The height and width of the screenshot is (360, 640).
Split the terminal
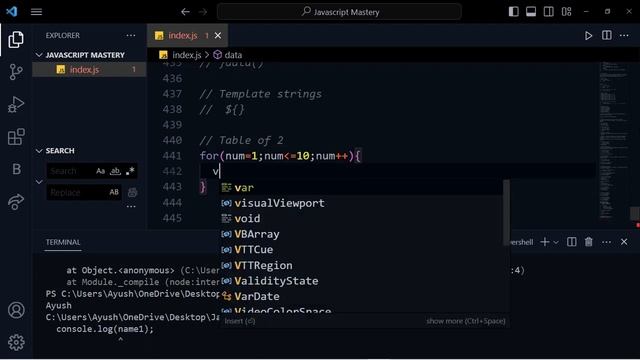point(571,242)
